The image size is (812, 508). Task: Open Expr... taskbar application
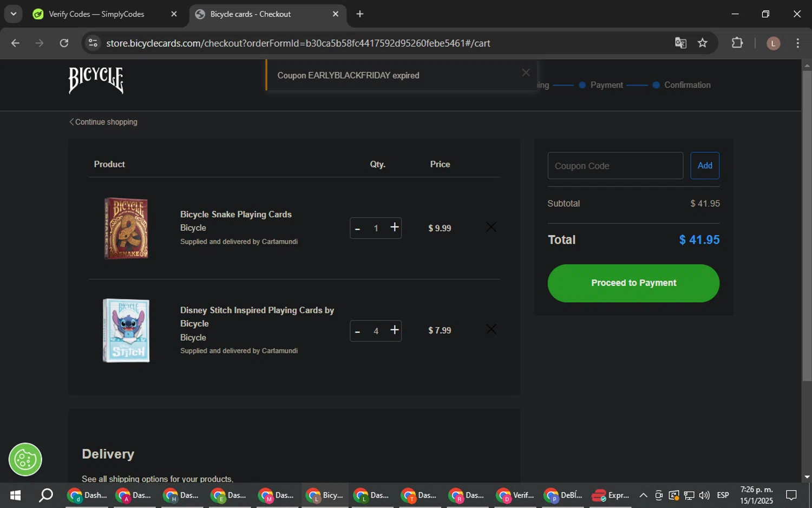tap(611, 495)
